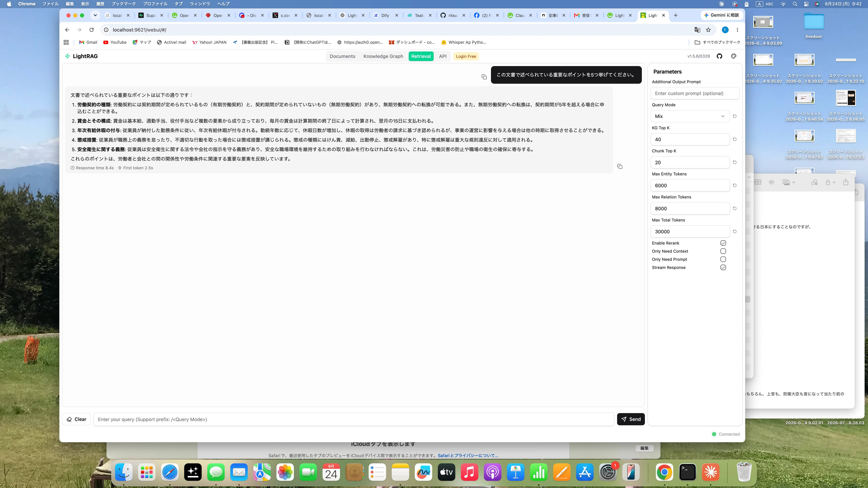The image size is (868, 488).
Task: Click the Chrome translate page icon
Action: pos(697,30)
